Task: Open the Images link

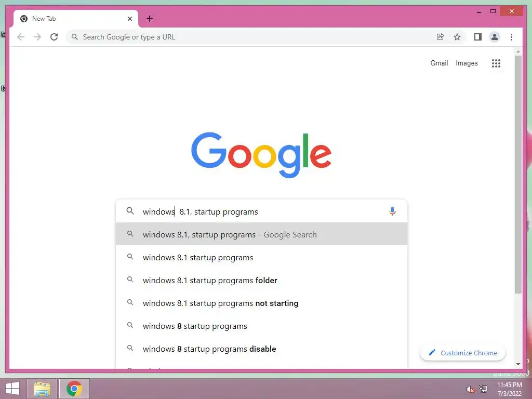Action: (467, 63)
